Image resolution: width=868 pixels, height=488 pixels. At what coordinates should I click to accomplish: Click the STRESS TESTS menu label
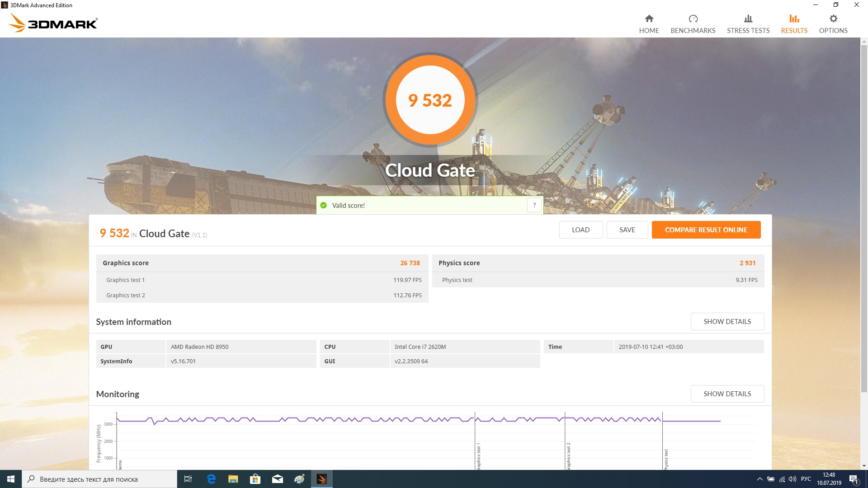click(x=748, y=31)
